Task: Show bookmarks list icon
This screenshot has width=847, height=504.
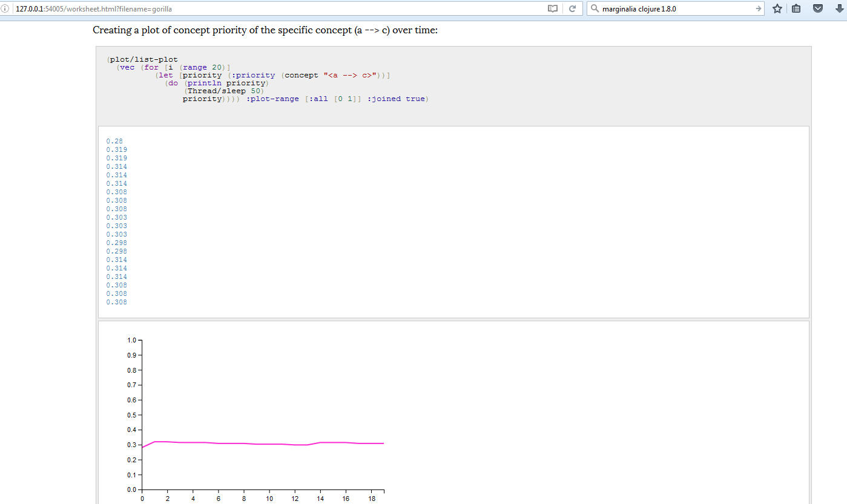Action: coord(797,9)
